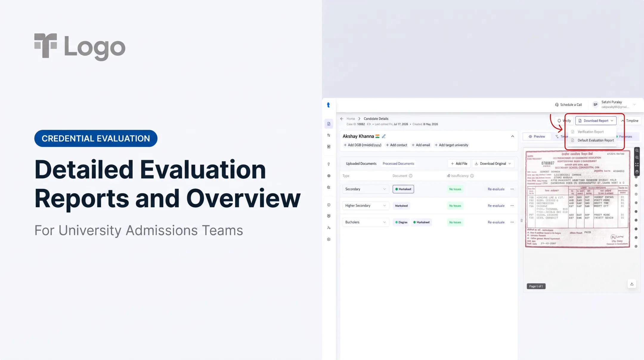Click the Page 1 of 1 indicator
This screenshot has height=360, width=644.
pyautogui.click(x=536, y=286)
